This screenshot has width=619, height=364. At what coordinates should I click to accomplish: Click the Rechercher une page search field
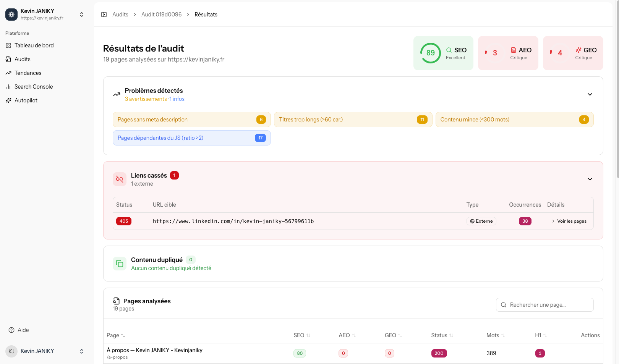coord(544,304)
